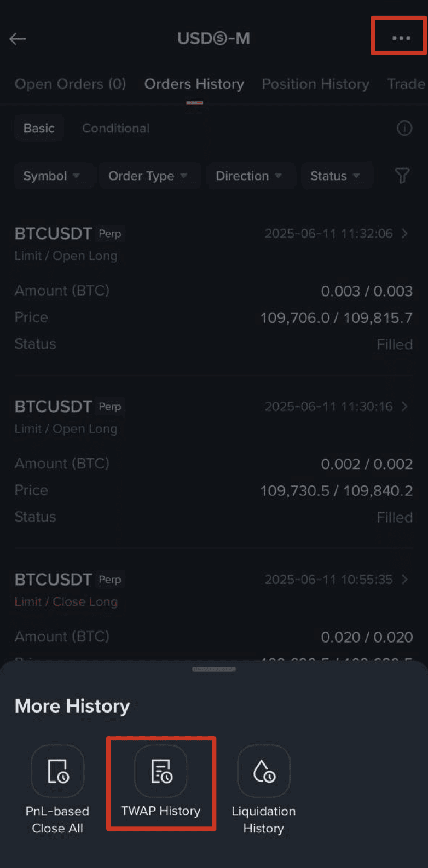Open details of the 11:30:16 order chevron

tap(404, 406)
